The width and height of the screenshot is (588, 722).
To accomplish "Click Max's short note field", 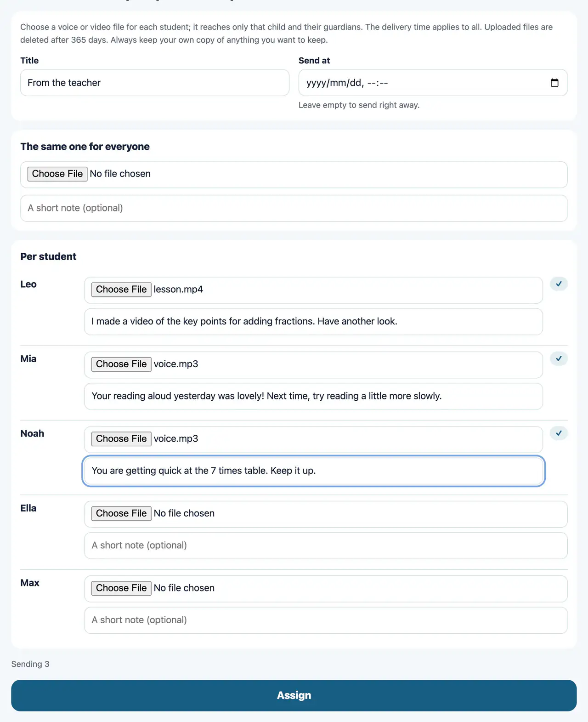I will 326,620.
